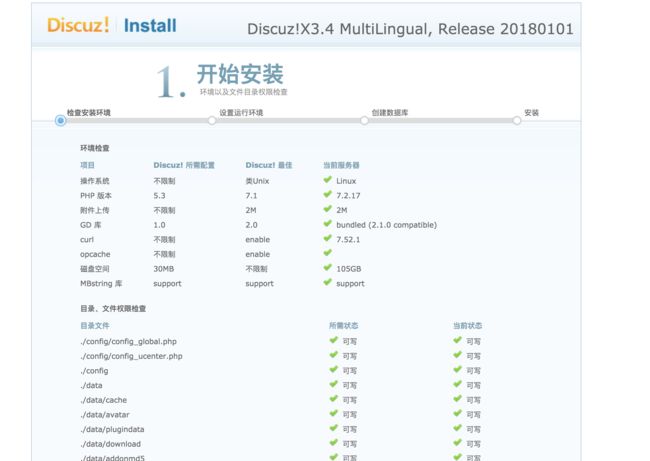Click the 设置运行环境 step label
This screenshot has height=461, width=650.
coord(241,113)
